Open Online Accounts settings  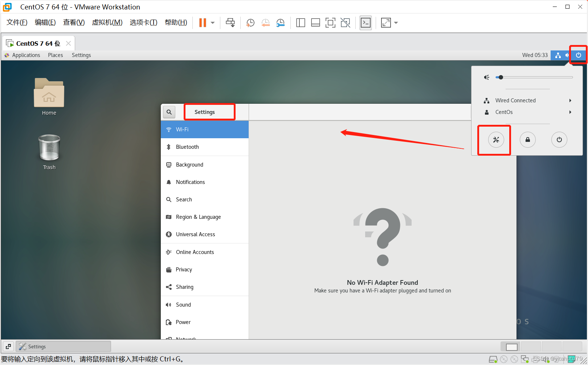205,252
